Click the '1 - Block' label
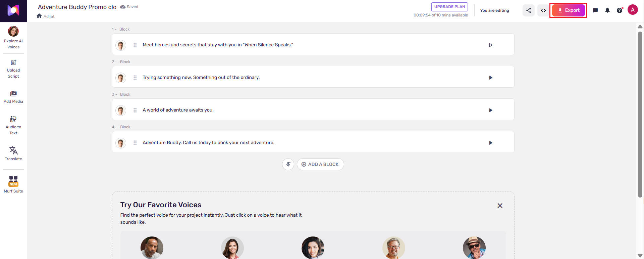Image resolution: width=644 pixels, height=259 pixels. point(121,29)
